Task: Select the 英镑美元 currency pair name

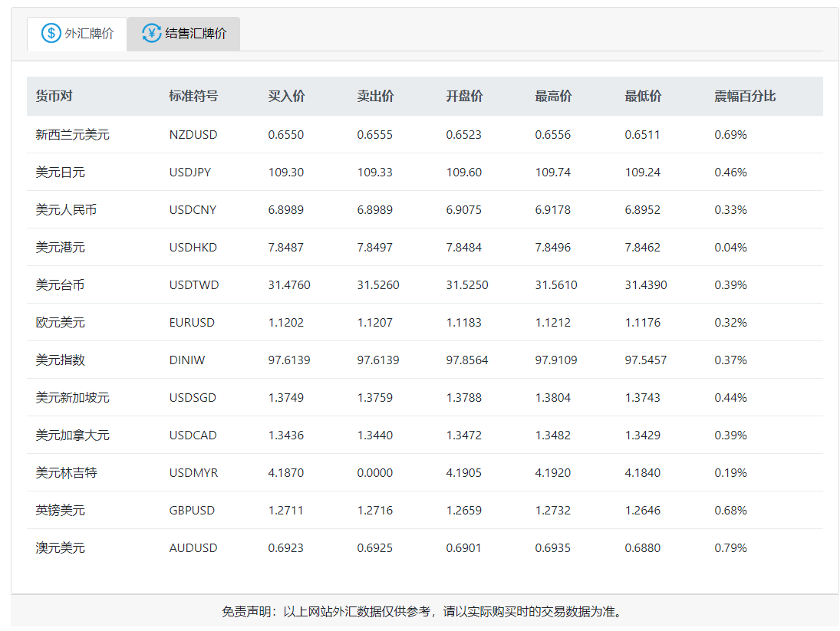Action: tap(60, 510)
